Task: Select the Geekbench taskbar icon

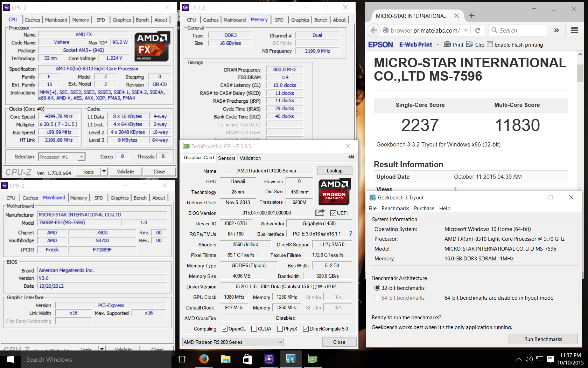Action: pyautogui.click(x=290, y=359)
